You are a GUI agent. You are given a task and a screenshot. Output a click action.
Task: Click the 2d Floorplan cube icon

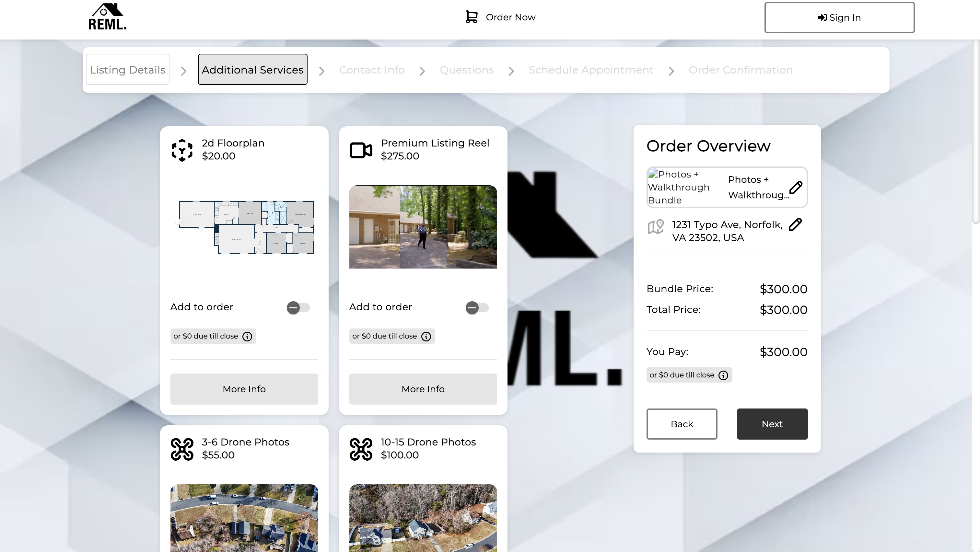(182, 150)
